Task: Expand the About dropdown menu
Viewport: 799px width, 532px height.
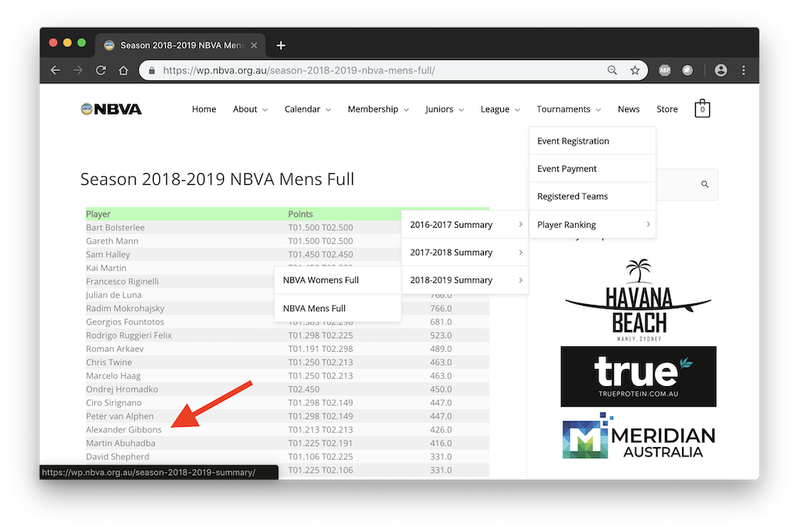Action: 250,109
